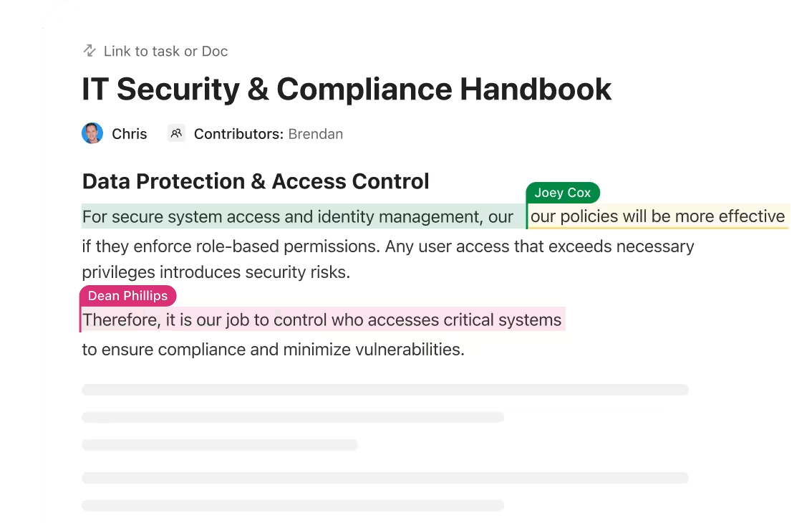Click the line 'to ensure compliance and minimize vulnerabilities'

pos(274,349)
